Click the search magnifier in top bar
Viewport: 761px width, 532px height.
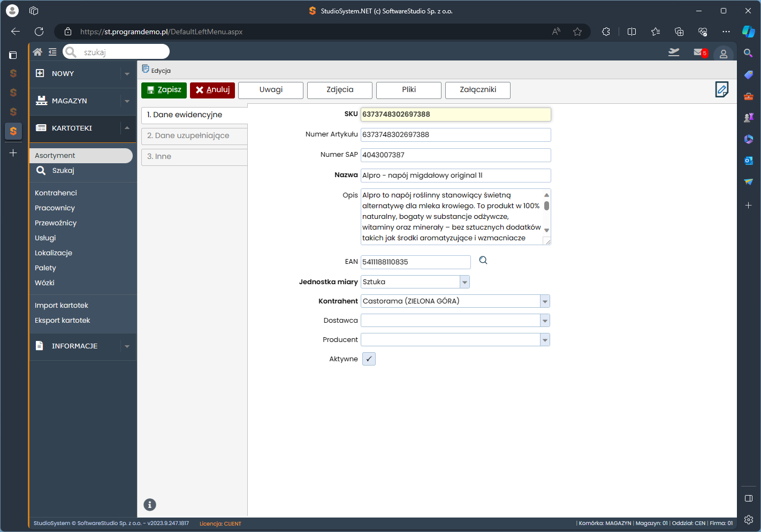[x=71, y=52]
